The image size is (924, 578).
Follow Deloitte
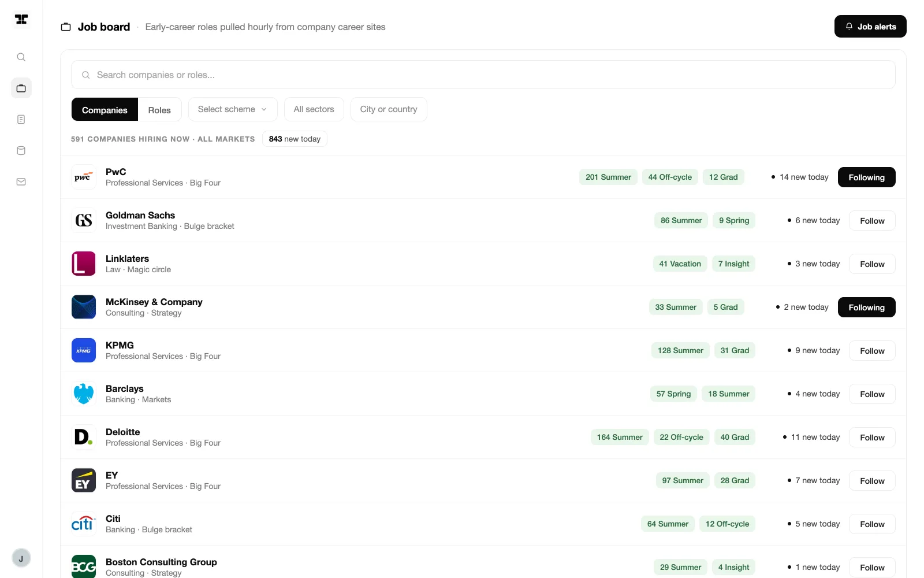pyautogui.click(x=872, y=438)
